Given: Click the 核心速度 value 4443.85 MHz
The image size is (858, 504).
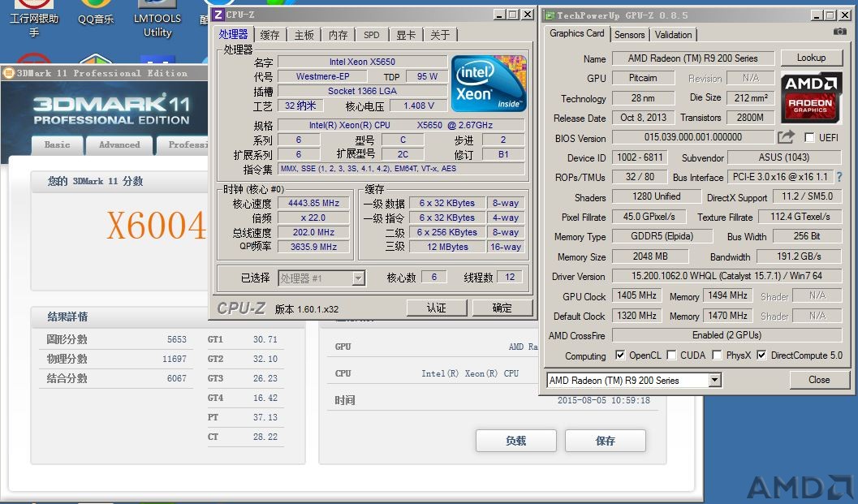Looking at the screenshot, I should coord(313,203).
